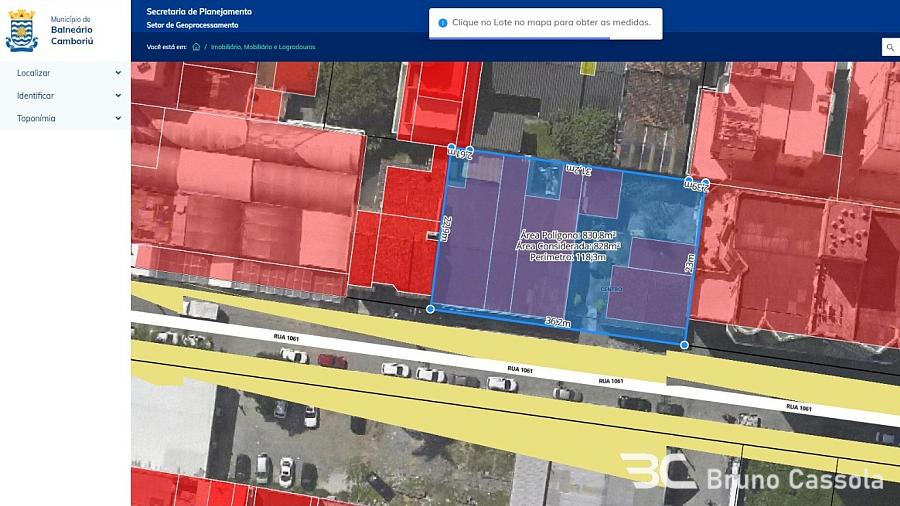Expand the Localizar menu chevron
The width and height of the screenshot is (900, 506).
pos(118,73)
